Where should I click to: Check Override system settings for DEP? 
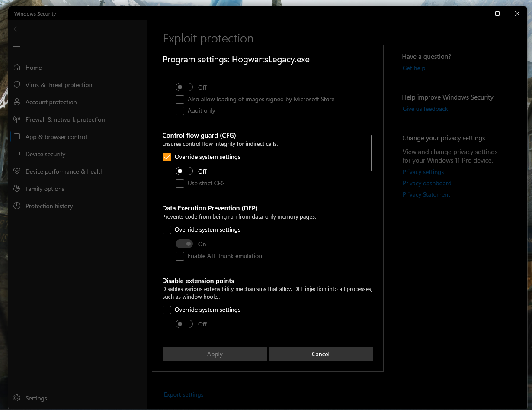[x=167, y=230]
